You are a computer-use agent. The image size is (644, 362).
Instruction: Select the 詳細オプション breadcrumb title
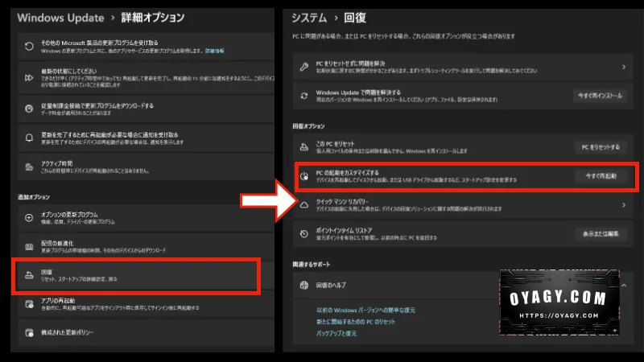tap(153, 18)
